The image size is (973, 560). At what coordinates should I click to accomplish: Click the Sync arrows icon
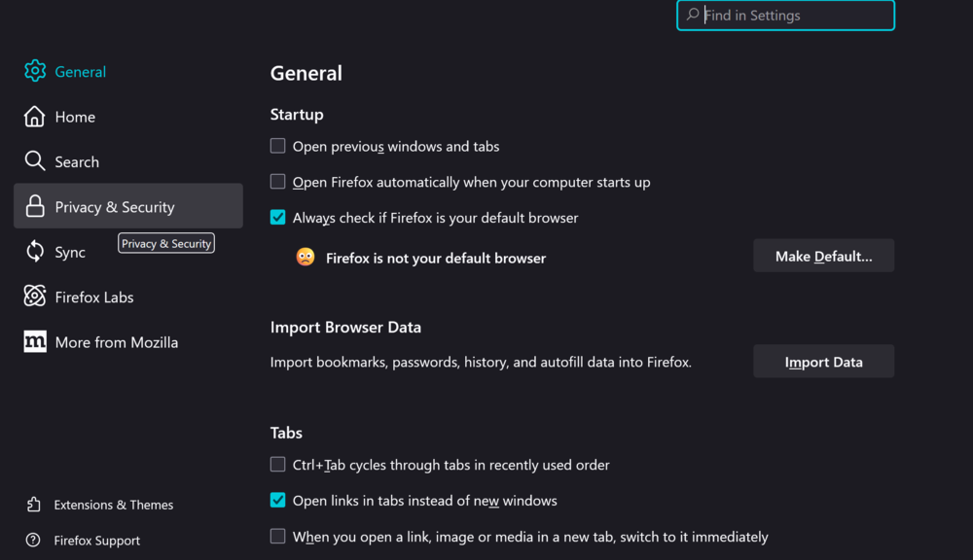click(x=35, y=252)
